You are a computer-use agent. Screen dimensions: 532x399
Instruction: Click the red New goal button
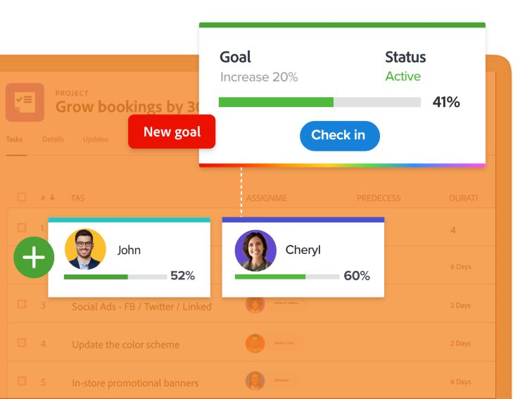click(x=172, y=132)
